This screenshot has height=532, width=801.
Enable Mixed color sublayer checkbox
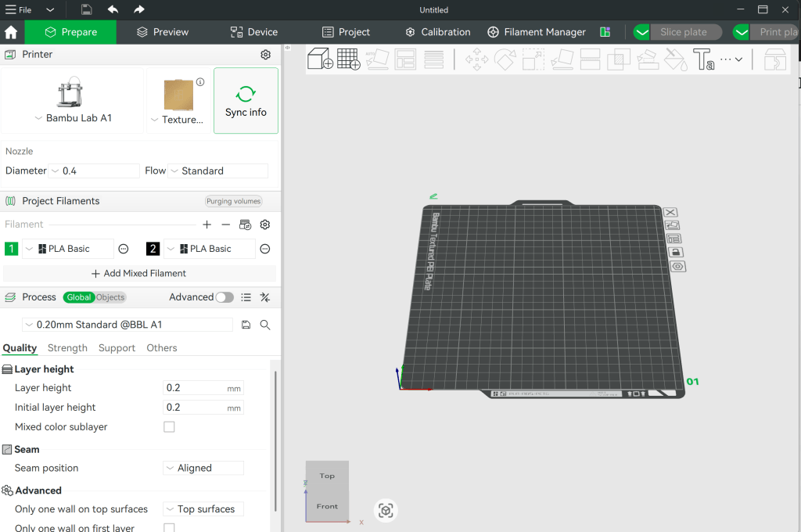click(169, 426)
